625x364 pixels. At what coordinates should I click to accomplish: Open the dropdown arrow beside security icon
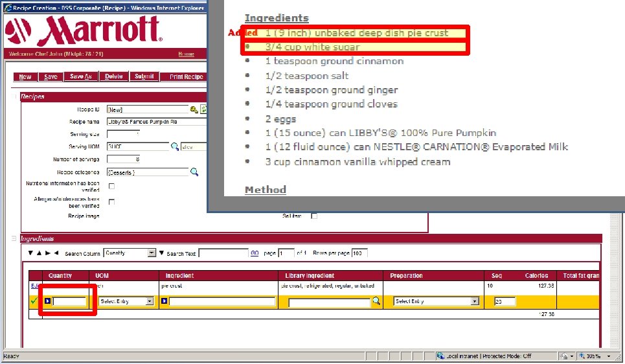(572, 356)
